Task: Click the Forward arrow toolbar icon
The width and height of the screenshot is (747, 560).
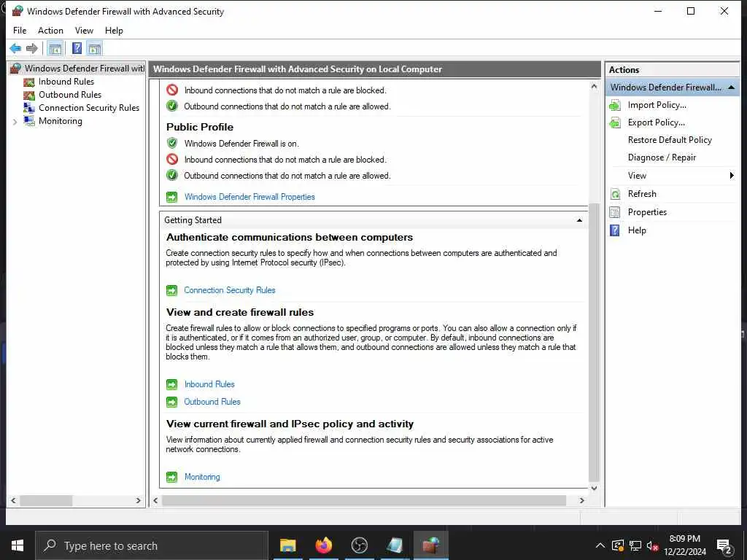Action: click(32, 48)
